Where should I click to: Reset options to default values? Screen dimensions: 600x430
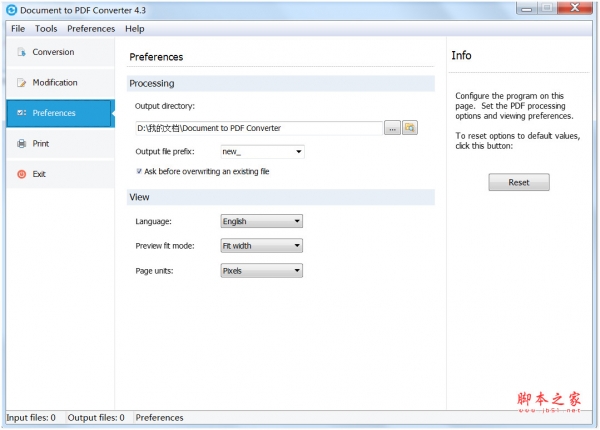point(519,182)
